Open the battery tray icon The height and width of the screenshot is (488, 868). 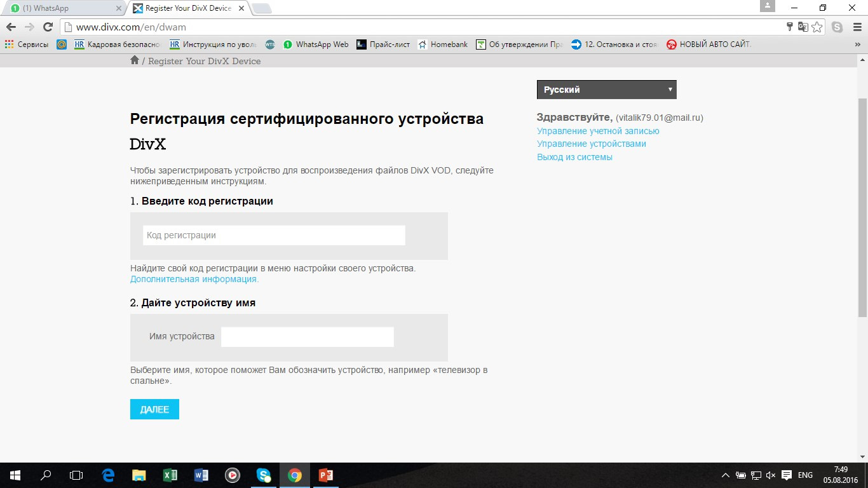[x=741, y=475]
